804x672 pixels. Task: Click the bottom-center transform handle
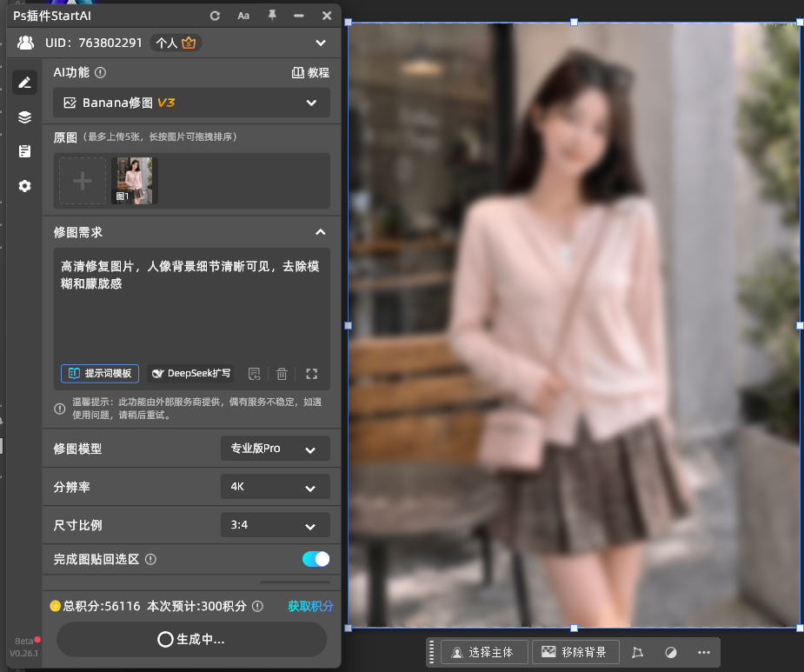[x=575, y=629]
